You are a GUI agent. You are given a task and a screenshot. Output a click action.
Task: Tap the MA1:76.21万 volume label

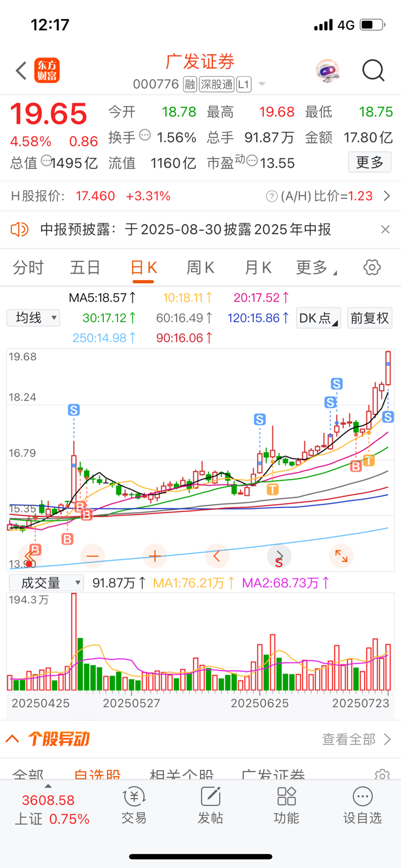click(194, 583)
